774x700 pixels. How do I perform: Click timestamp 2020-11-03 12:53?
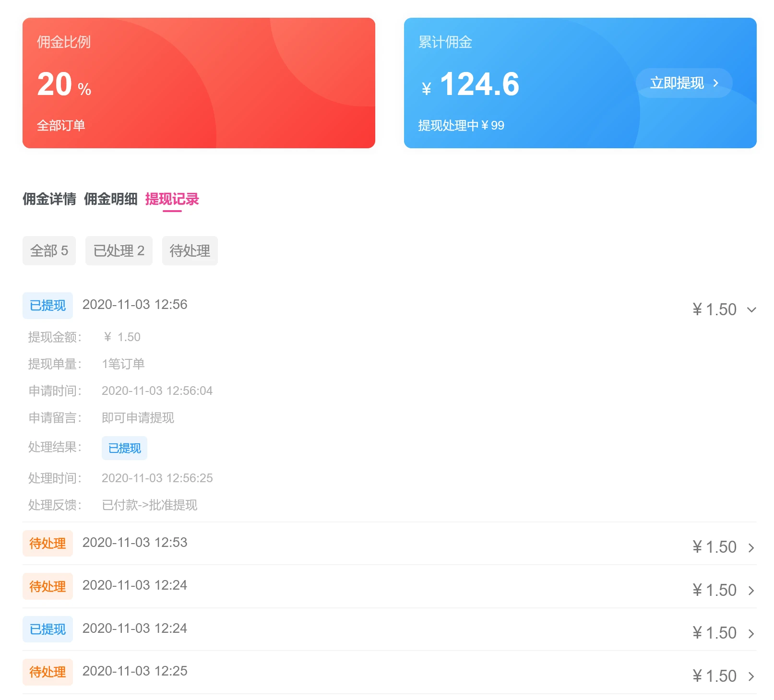pos(135,543)
